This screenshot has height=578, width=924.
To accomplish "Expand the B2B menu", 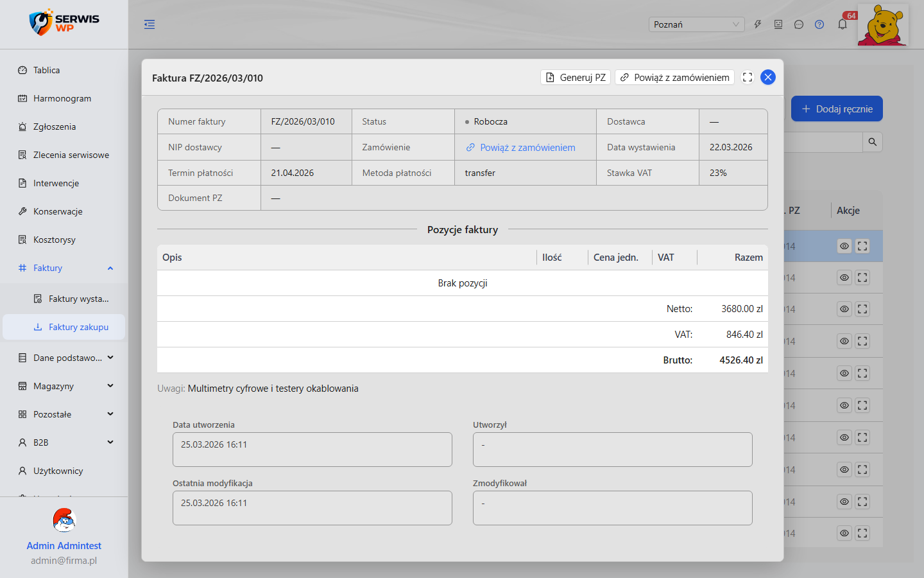I will click(64, 442).
